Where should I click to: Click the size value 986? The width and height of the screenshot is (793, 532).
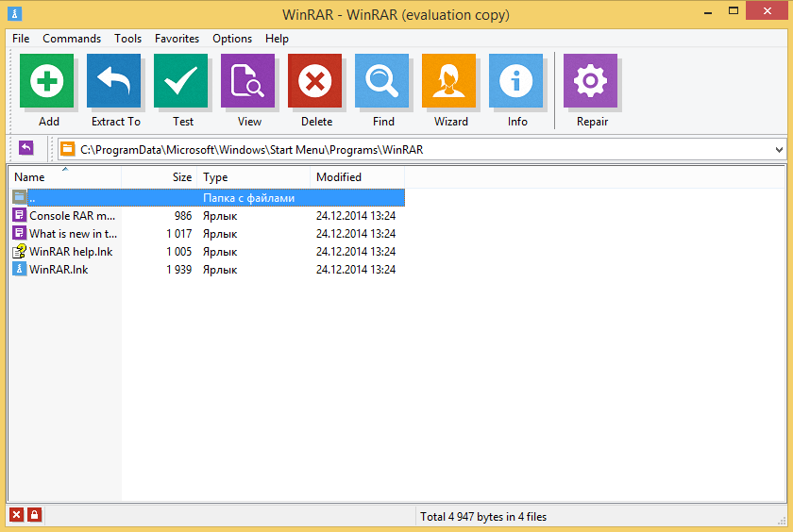pos(183,216)
